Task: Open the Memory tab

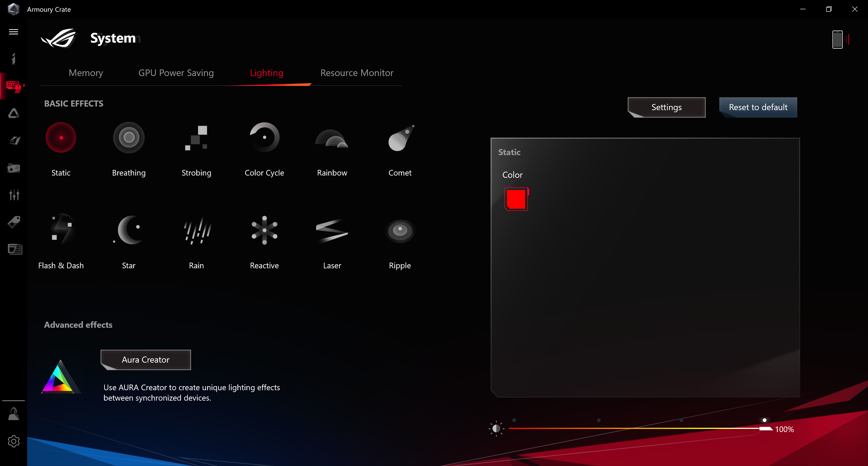Action: click(x=86, y=73)
